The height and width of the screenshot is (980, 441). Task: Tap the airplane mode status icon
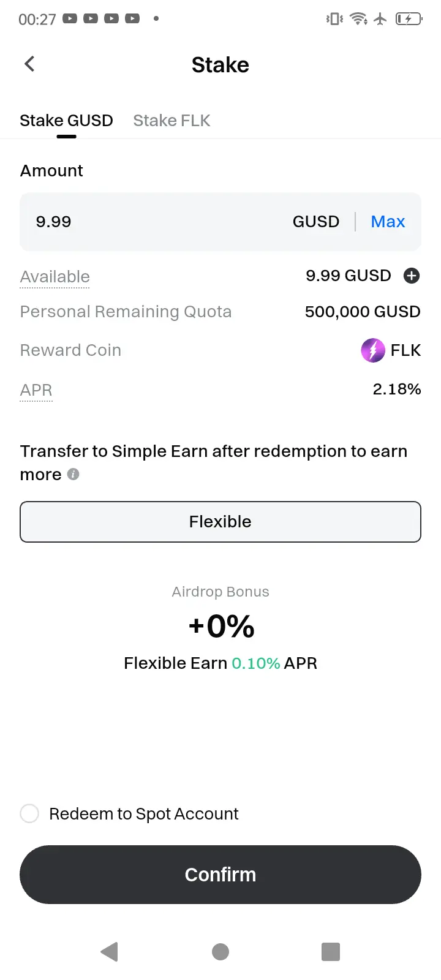pos(380,19)
